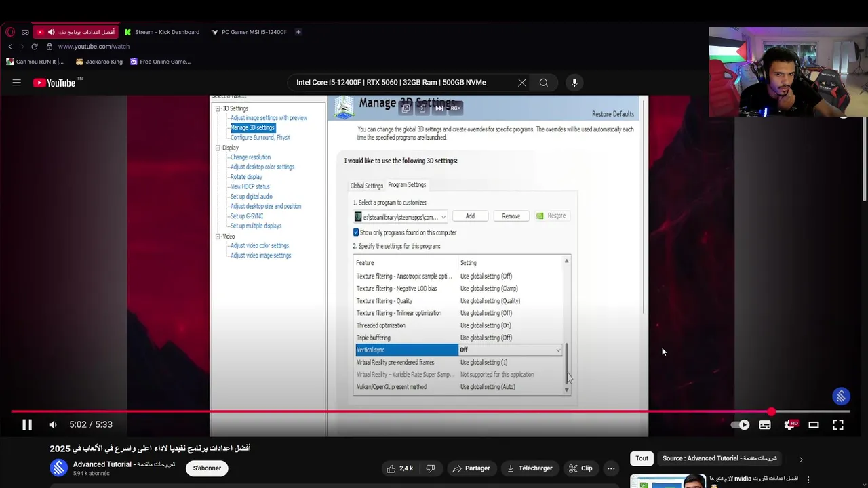Toggle YouTube autoplay switch
The height and width of the screenshot is (488, 868).
pos(741,425)
